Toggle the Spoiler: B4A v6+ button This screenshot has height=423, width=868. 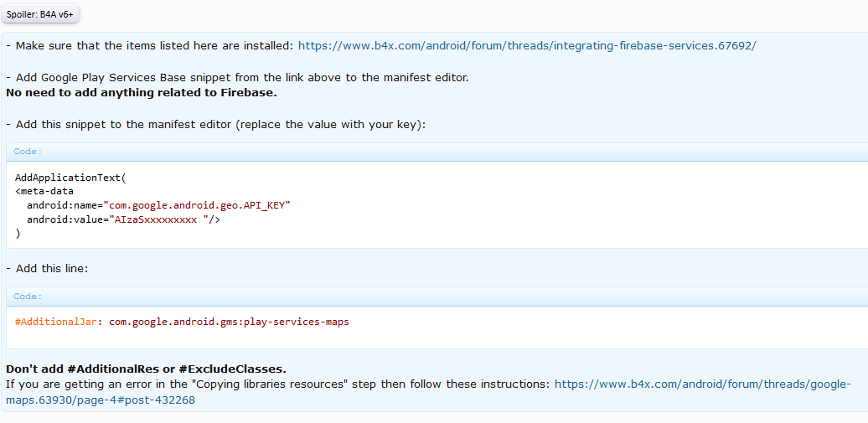(42, 14)
